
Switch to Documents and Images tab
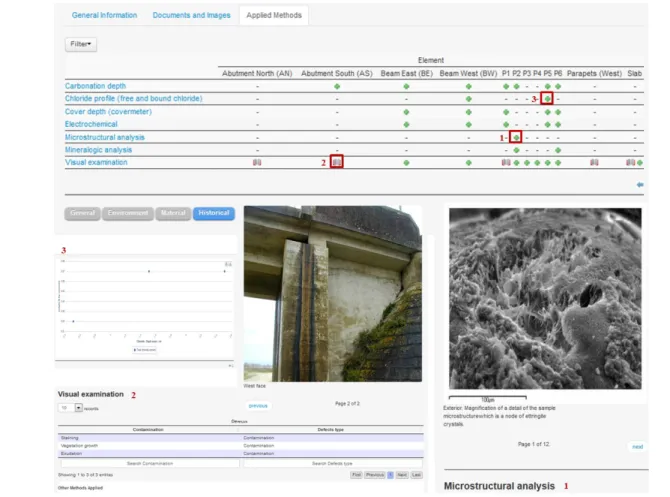pos(191,15)
